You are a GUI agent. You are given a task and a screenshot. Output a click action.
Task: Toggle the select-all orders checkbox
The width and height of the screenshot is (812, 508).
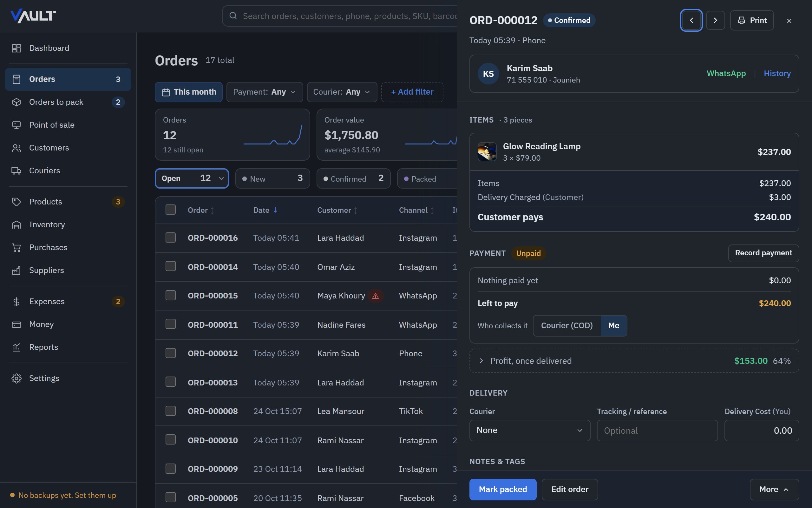click(170, 210)
